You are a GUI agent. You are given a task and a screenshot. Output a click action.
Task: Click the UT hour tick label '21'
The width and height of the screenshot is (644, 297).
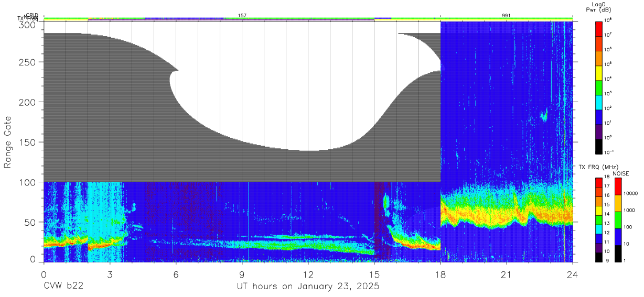pos(506,274)
